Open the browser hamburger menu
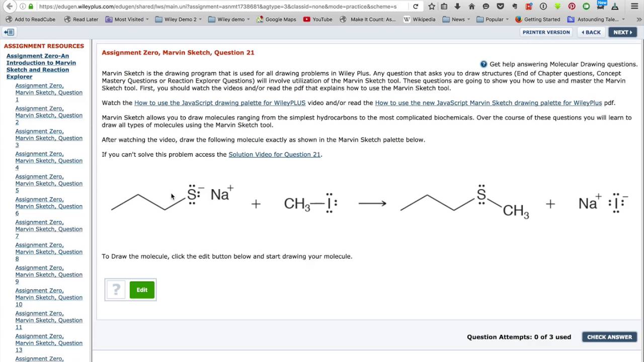 click(634, 7)
